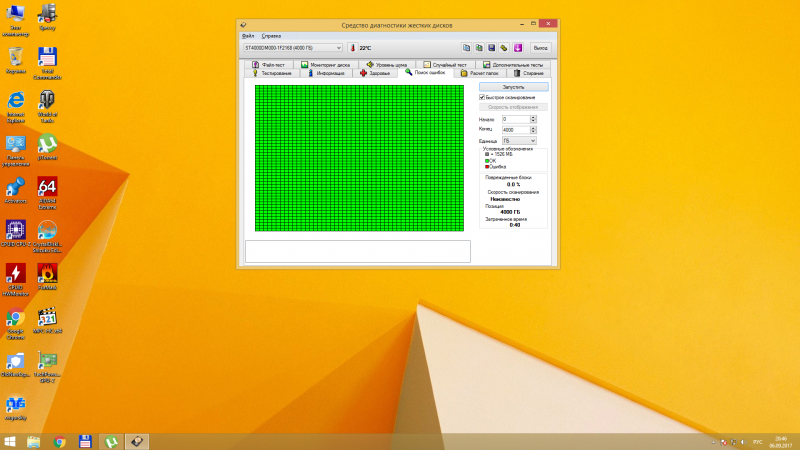Click the copy screenshot toolbar icon
The image size is (800, 450).
(x=479, y=48)
